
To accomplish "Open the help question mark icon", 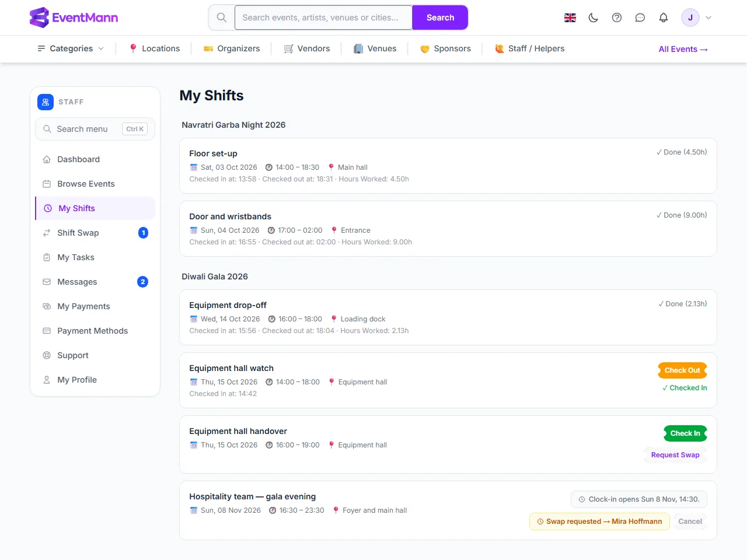I will point(617,17).
